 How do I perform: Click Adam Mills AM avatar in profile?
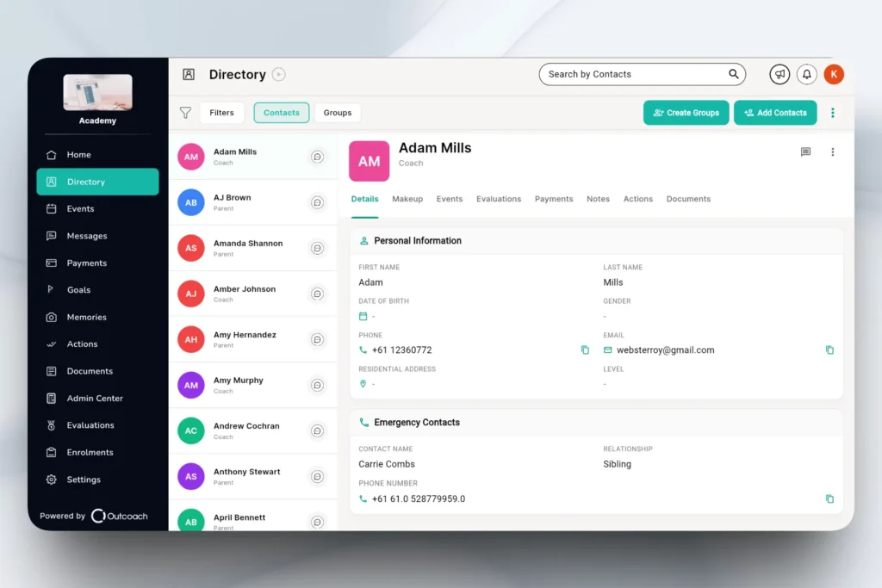[x=369, y=161]
